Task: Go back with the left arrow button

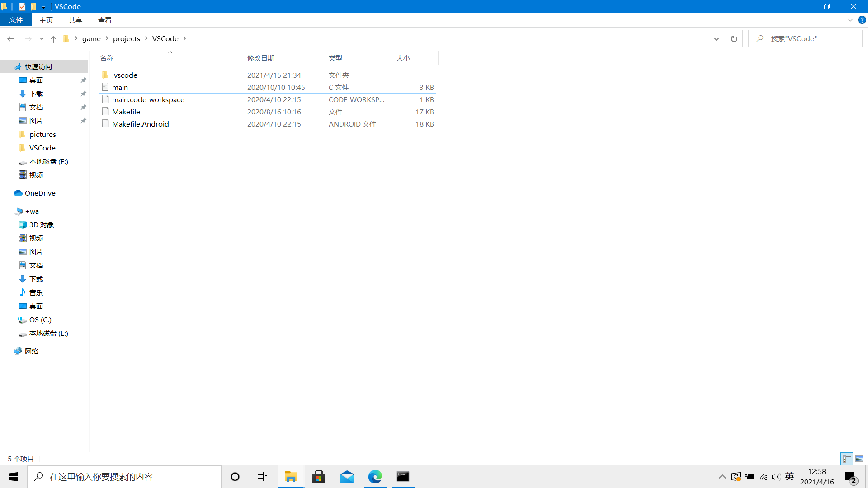Action: click(x=10, y=39)
